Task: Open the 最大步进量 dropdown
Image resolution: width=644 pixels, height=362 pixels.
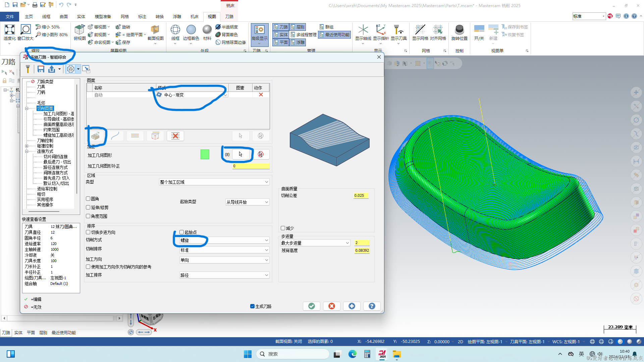Action: coord(315,243)
